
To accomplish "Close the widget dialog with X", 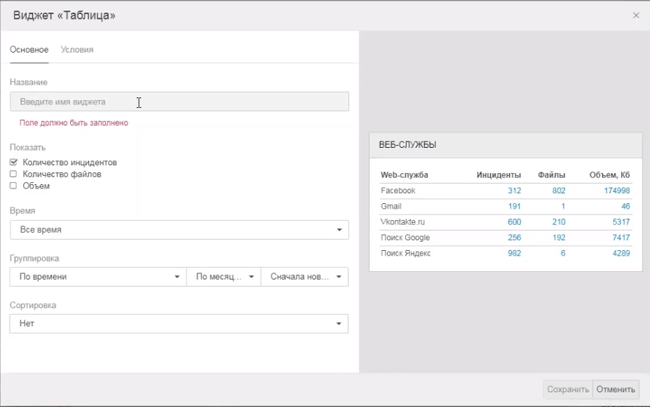I will (636, 16).
